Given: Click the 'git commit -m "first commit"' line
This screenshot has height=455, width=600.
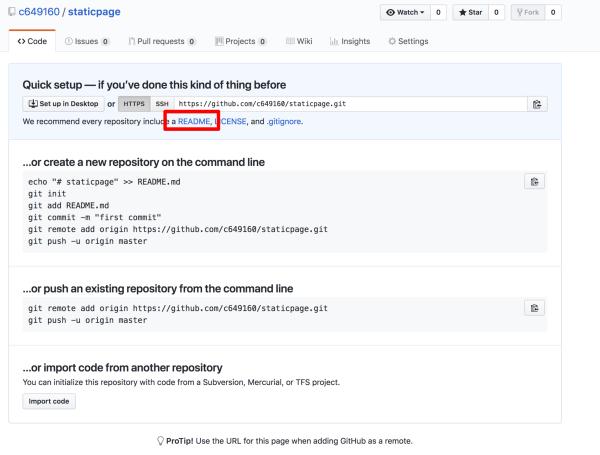Looking at the screenshot, I should (95, 217).
